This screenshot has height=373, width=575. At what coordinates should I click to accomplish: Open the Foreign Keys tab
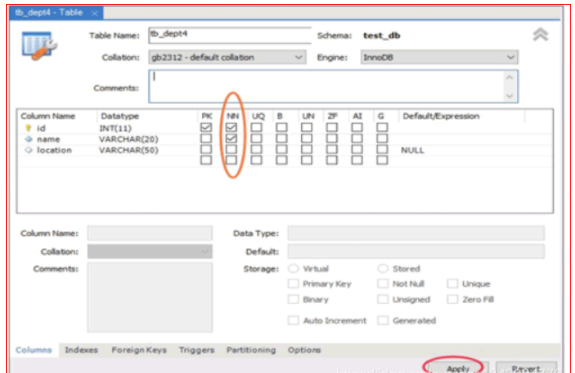click(x=139, y=350)
